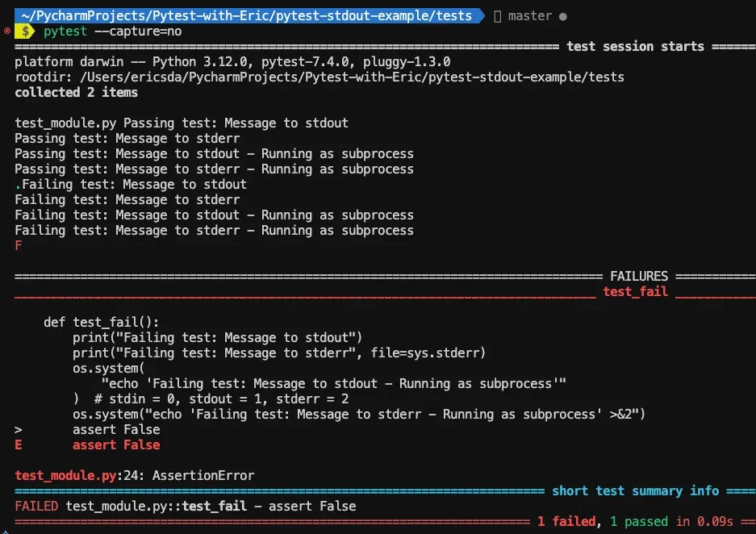Viewport: 756px width, 534px height.
Task: Click the os.system line ending with >&2
Action: click(x=359, y=415)
